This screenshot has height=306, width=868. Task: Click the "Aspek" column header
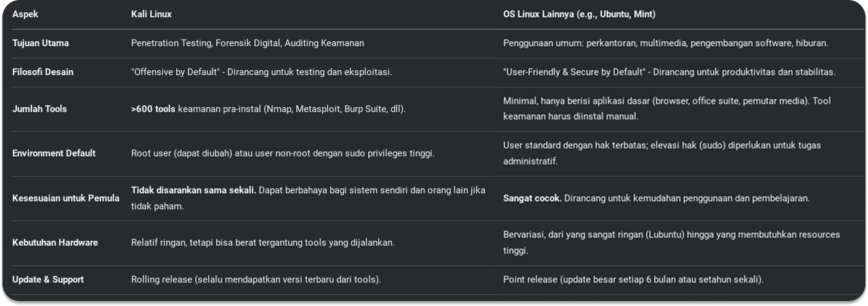pyautogui.click(x=25, y=14)
